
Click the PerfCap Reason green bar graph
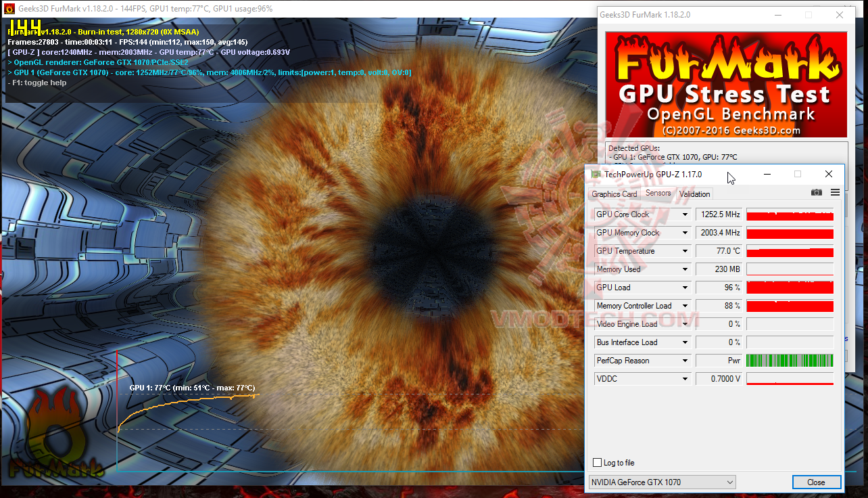pyautogui.click(x=790, y=361)
